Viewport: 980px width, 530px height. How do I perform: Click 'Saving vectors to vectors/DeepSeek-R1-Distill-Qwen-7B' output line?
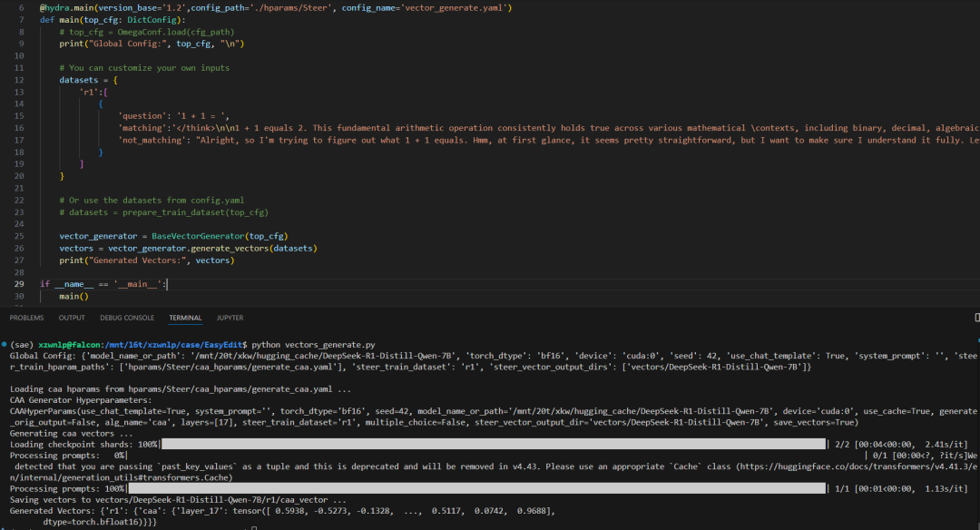click(178, 500)
